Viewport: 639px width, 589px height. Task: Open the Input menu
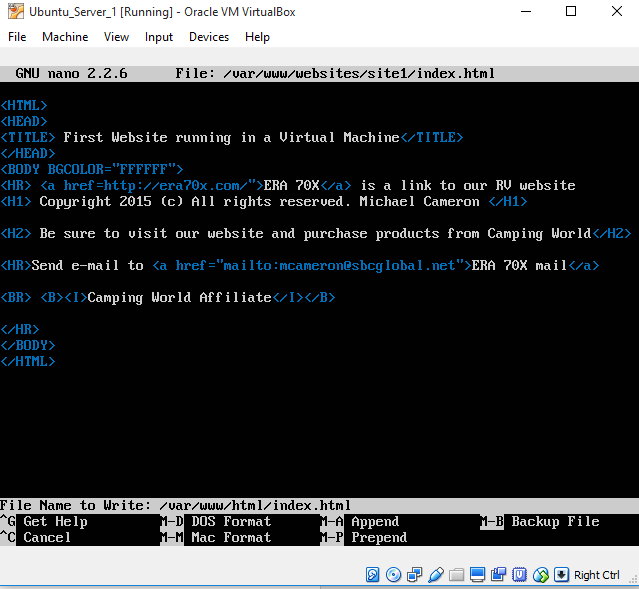[x=159, y=37]
